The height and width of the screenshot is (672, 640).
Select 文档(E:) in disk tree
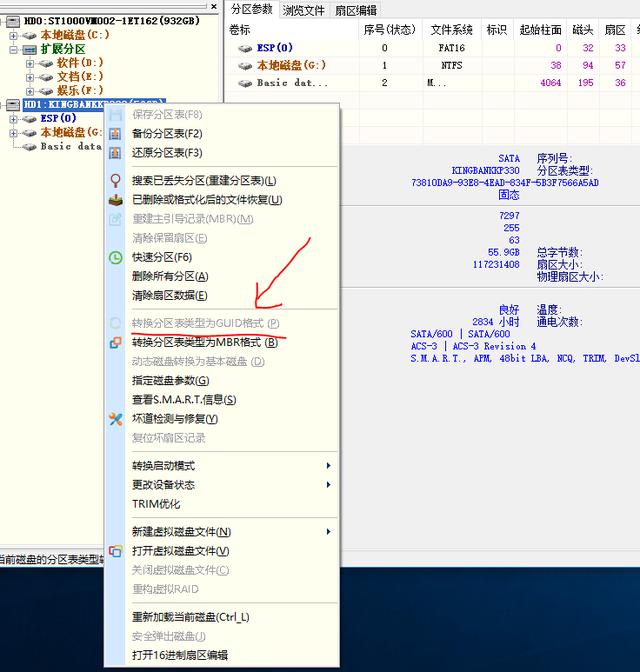point(80,77)
